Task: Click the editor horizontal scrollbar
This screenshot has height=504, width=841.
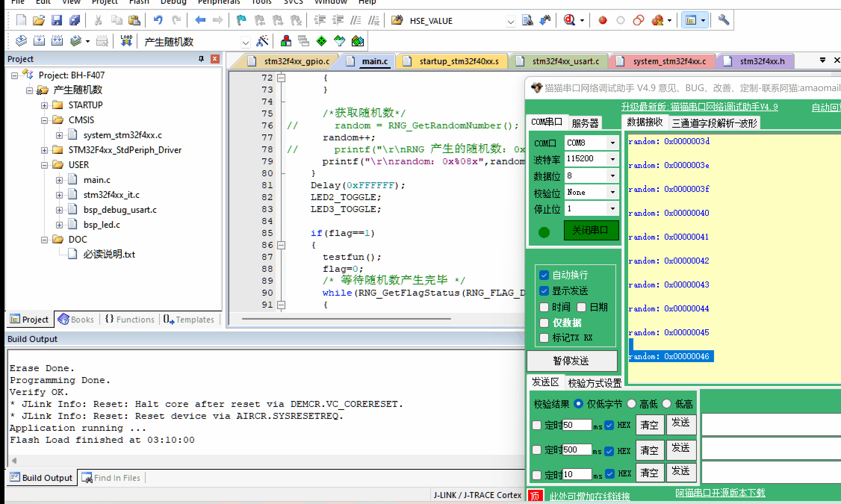Action: coord(346,319)
